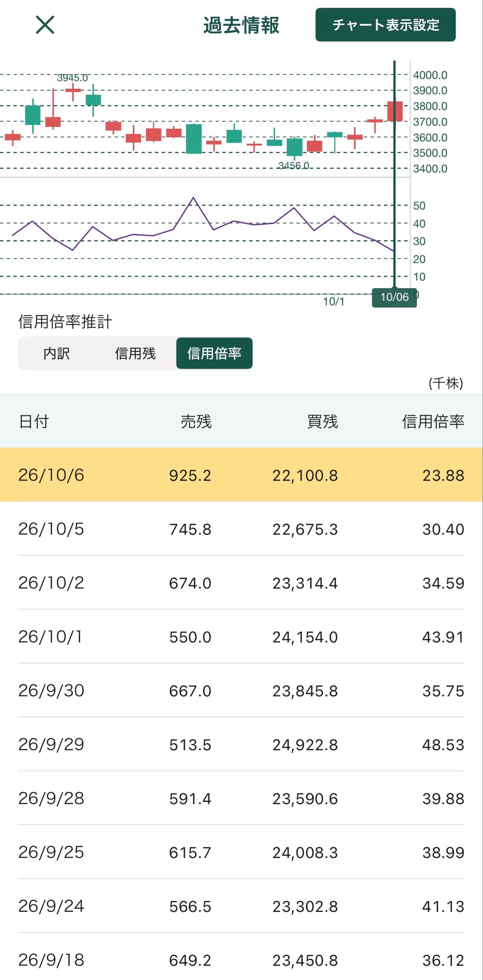Image resolution: width=483 pixels, height=980 pixels.
Task: Select the 26/10/5 data row
Action: pos(241,529)
